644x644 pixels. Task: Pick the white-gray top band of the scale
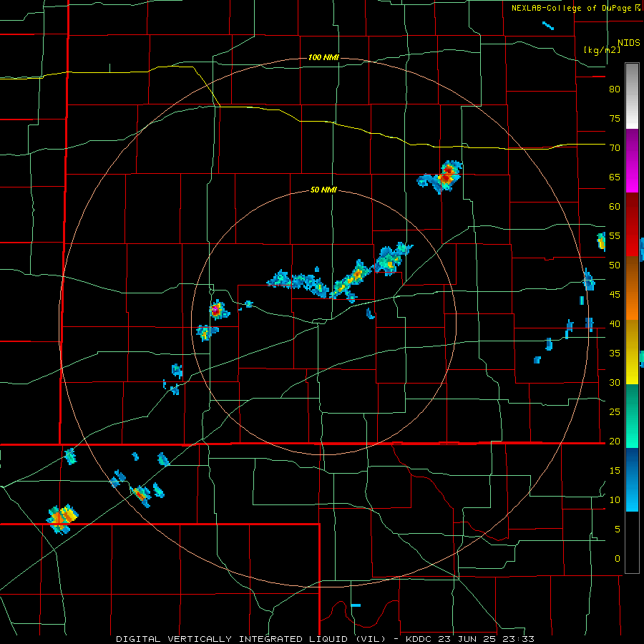pos(632,96)
